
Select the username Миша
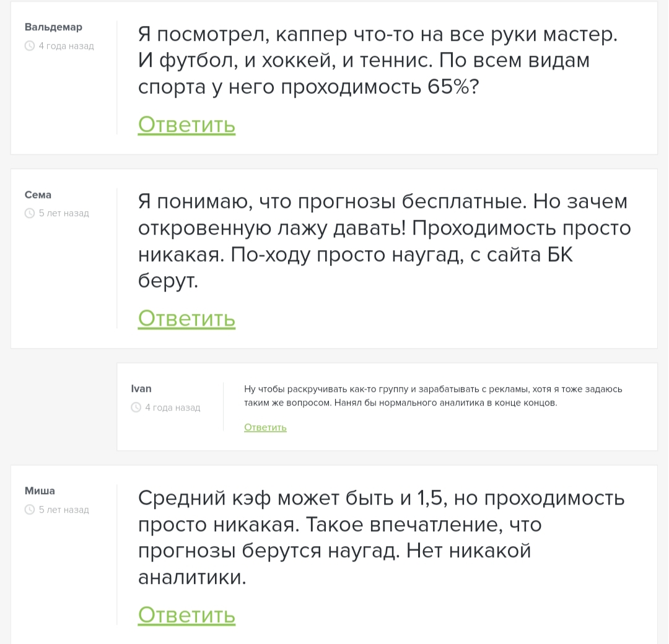pyautogui.click(x=38, y=490)
